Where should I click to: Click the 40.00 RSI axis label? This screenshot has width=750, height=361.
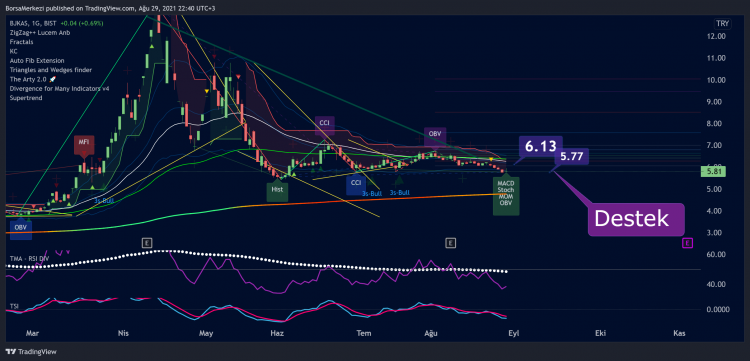pyautogui.click(x=716, y=284)
